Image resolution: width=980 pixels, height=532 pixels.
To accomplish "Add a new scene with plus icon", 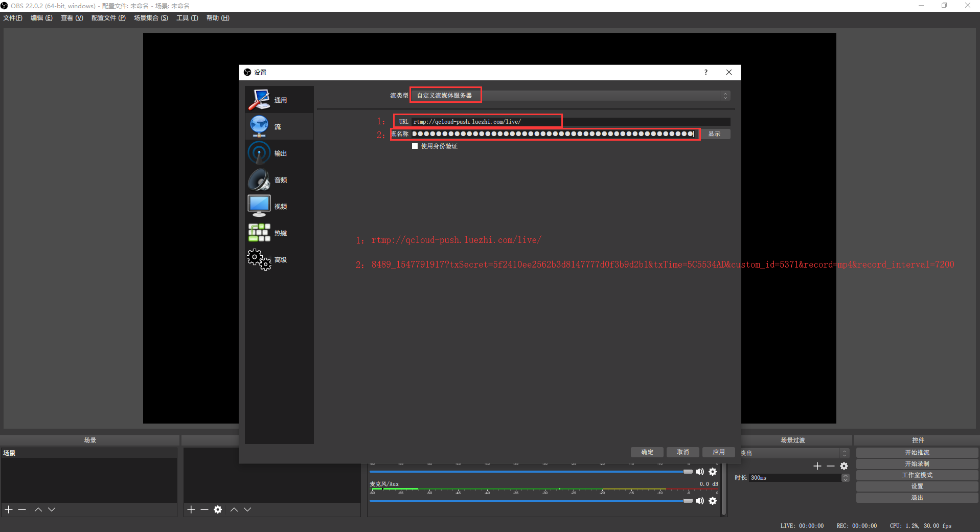I will (9, 509).
